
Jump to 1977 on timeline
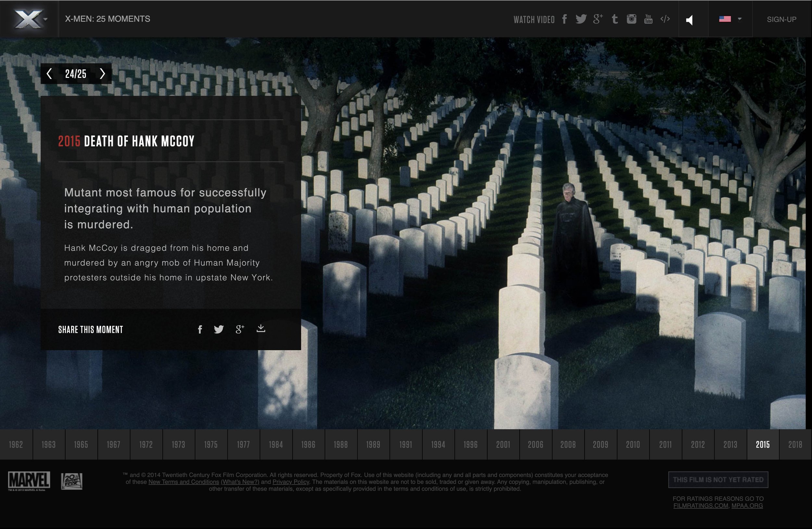click(x=243, y=445)
